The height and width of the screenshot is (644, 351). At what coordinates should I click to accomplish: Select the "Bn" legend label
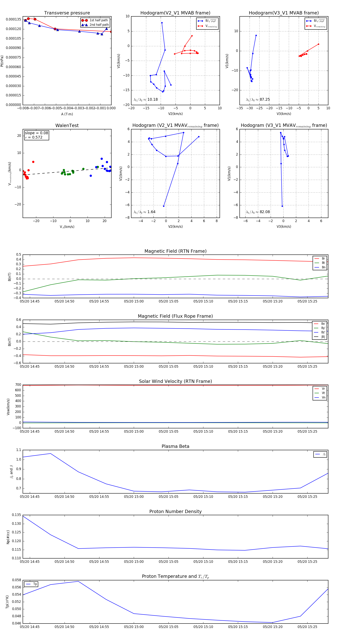[x=324, y=267]
